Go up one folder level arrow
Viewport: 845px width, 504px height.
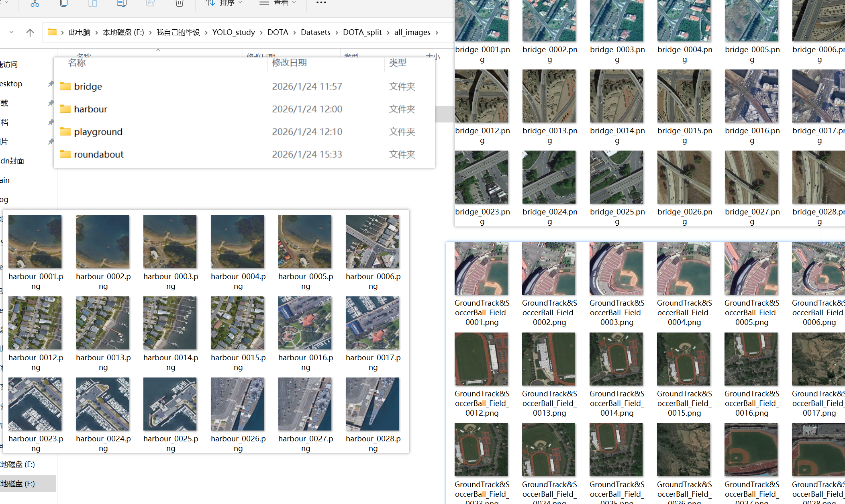30,33
